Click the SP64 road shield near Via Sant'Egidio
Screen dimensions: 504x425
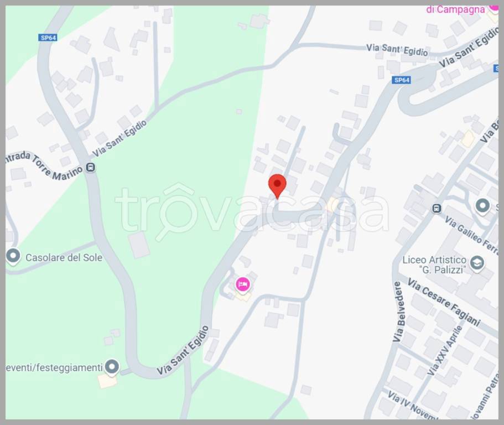pos(402,80)
